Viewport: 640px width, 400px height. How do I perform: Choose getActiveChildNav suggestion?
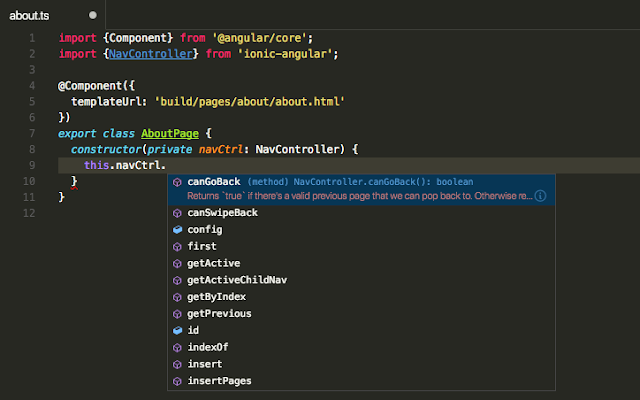(x=230, y=280)
